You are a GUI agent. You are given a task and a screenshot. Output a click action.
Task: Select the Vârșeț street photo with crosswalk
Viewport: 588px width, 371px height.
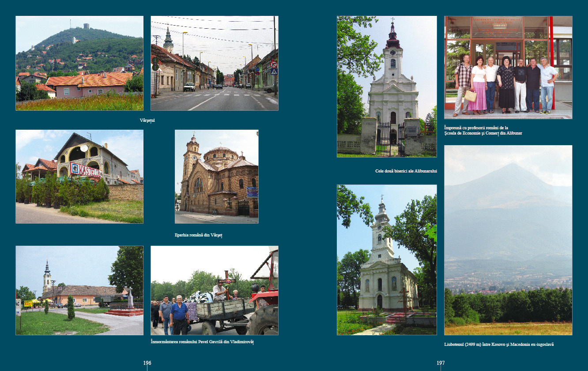tap(214, 63)
